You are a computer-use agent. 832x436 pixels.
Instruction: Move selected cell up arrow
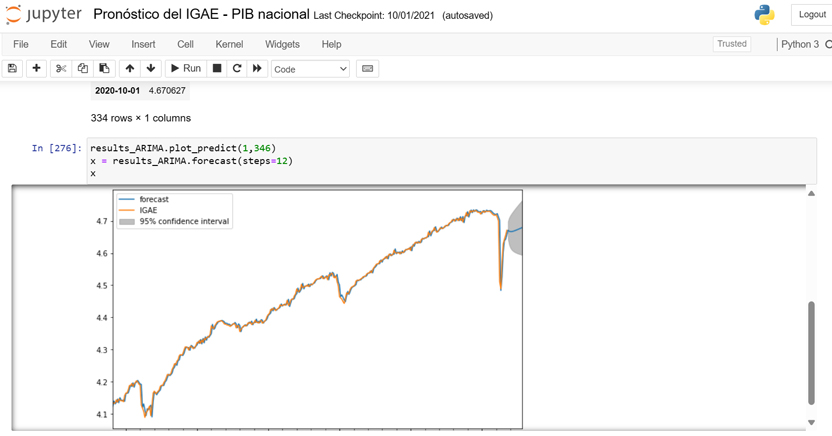130,68
